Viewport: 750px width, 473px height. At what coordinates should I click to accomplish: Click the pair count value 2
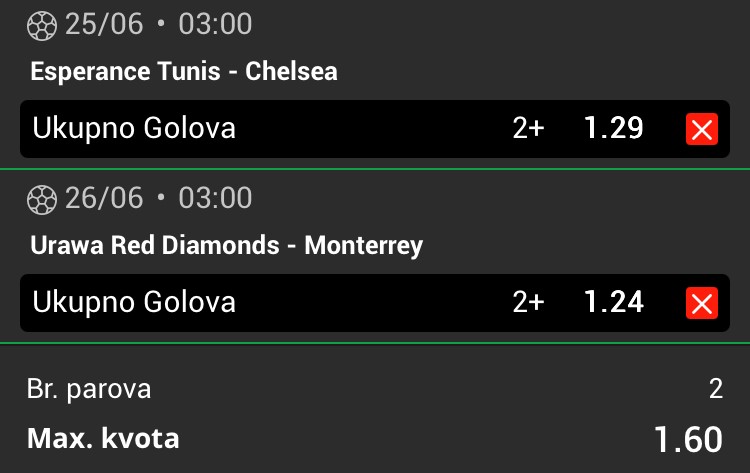[716, 389]
